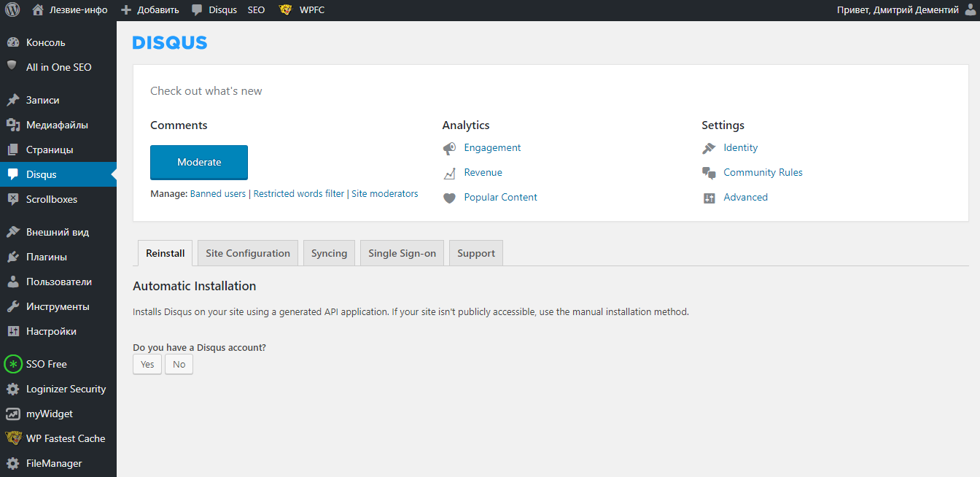Image resolution: width=980 pixels, height=477 pixels.
Task: Switch to the Site Configuration tab
Action: click(x=248, y=253)
